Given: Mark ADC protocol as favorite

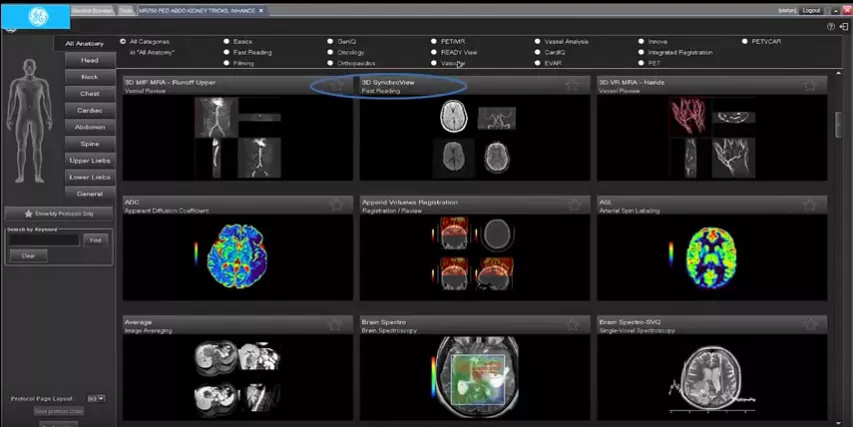Looking at the screenshot, I should click(335, 205).
